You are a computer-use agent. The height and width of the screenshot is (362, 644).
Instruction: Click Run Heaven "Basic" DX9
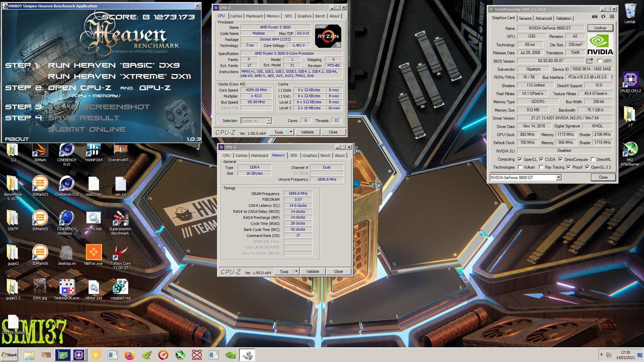pos(114,65)
